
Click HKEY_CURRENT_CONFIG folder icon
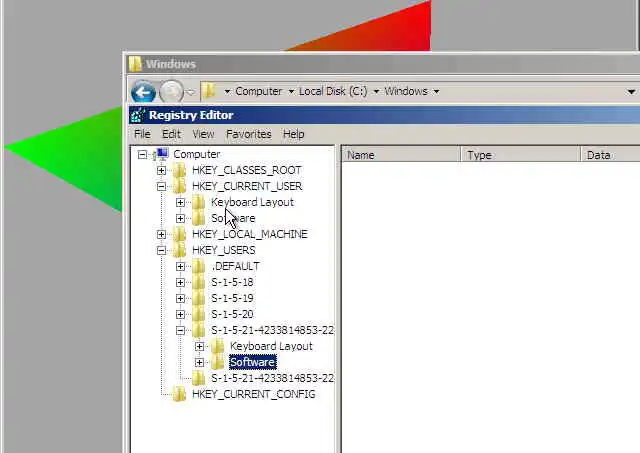[x=179, y=394]
